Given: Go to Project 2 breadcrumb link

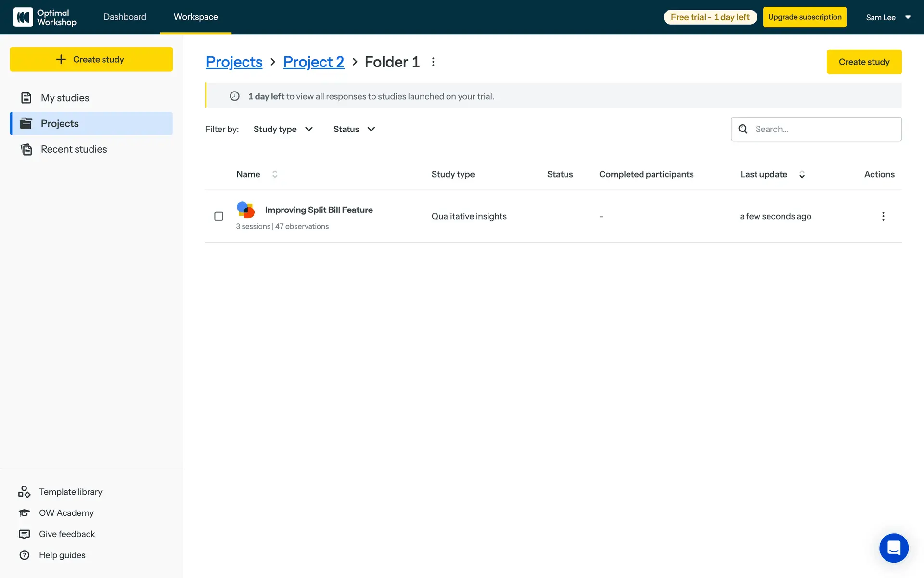Looking at the screenshot, I should [x=313, y=62].
